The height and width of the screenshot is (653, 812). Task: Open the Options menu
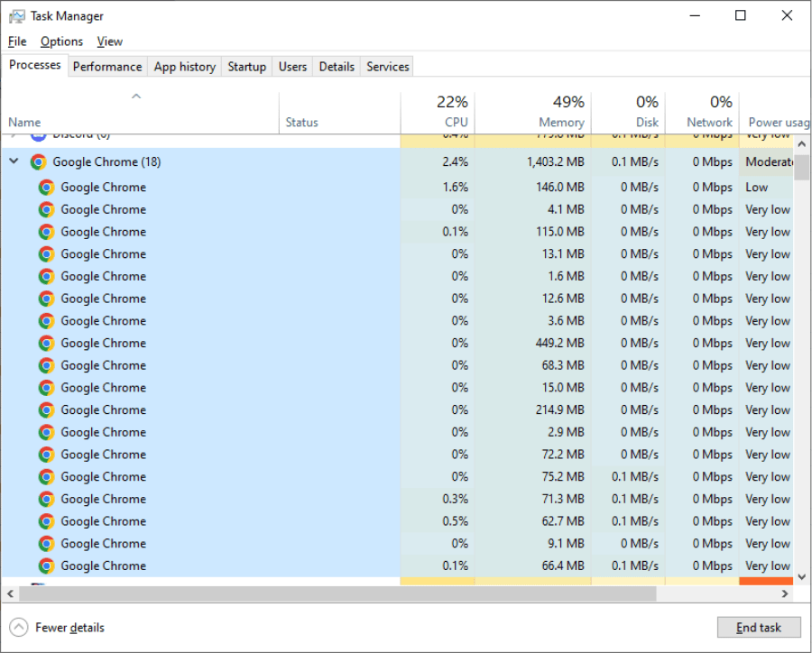[61, 41]
